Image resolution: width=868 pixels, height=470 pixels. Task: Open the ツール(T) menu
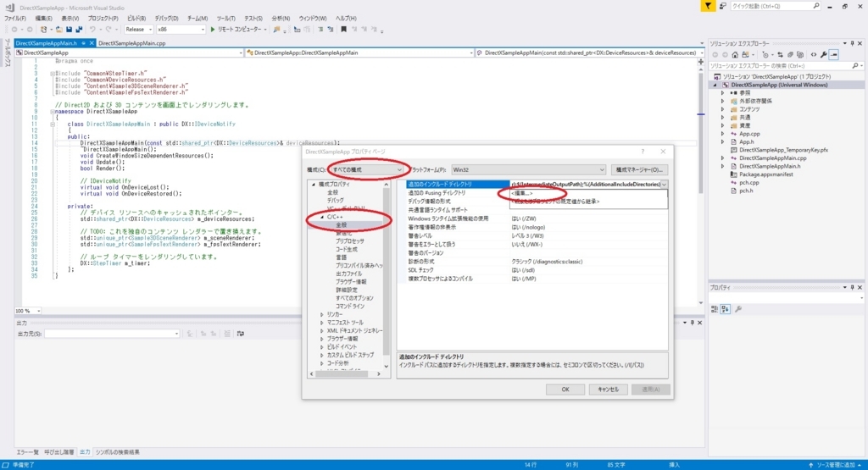[x=225, y=19]
